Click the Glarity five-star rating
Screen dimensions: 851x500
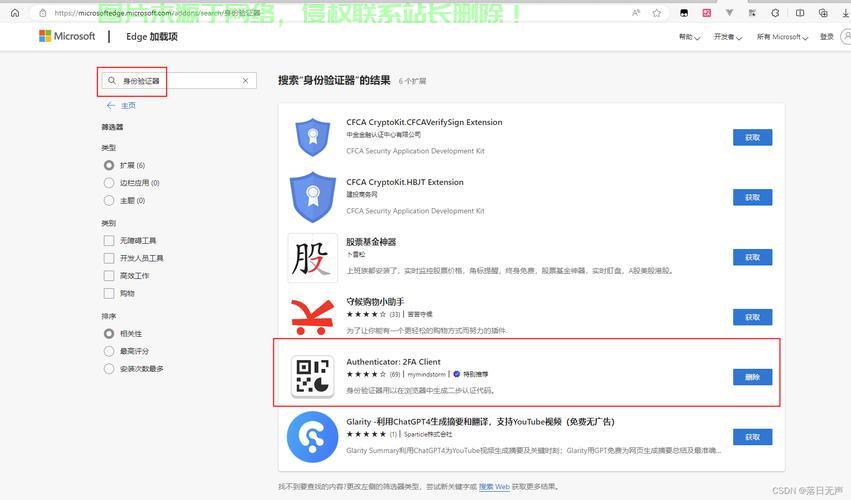(366, 434)
